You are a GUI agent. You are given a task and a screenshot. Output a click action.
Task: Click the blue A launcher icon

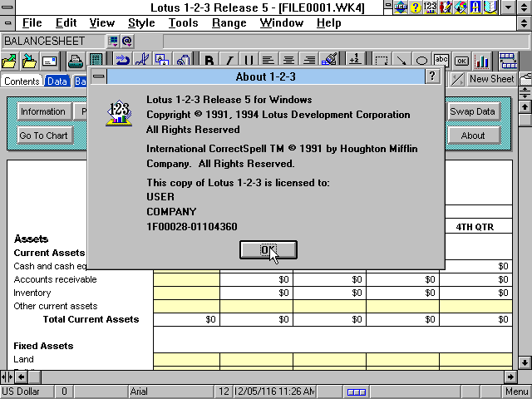click(x=475, y=7)
